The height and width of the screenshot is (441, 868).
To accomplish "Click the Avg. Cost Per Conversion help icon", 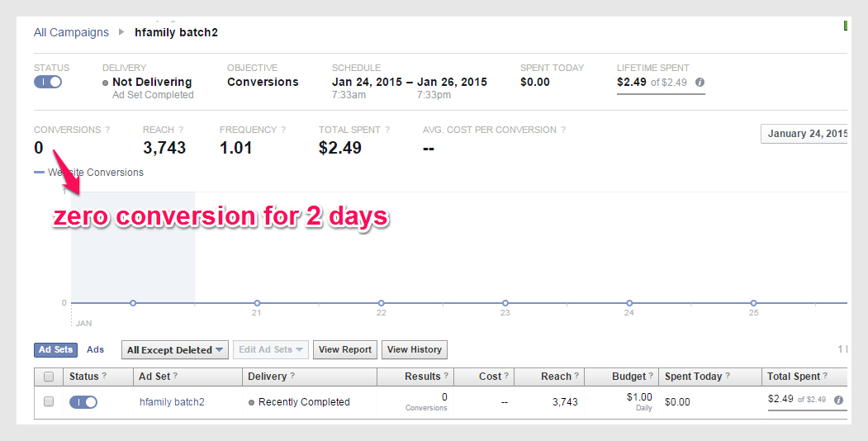I will [563, 130].
